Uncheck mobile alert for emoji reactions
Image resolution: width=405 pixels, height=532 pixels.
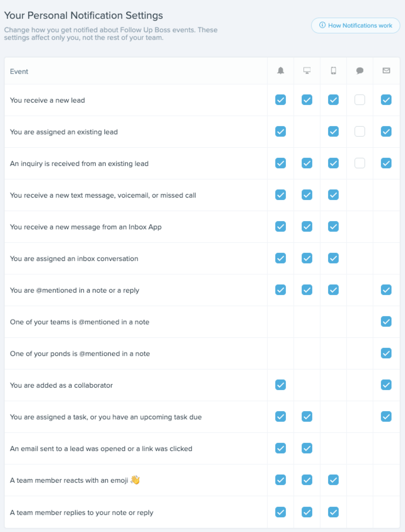click(x=333, y=480)
